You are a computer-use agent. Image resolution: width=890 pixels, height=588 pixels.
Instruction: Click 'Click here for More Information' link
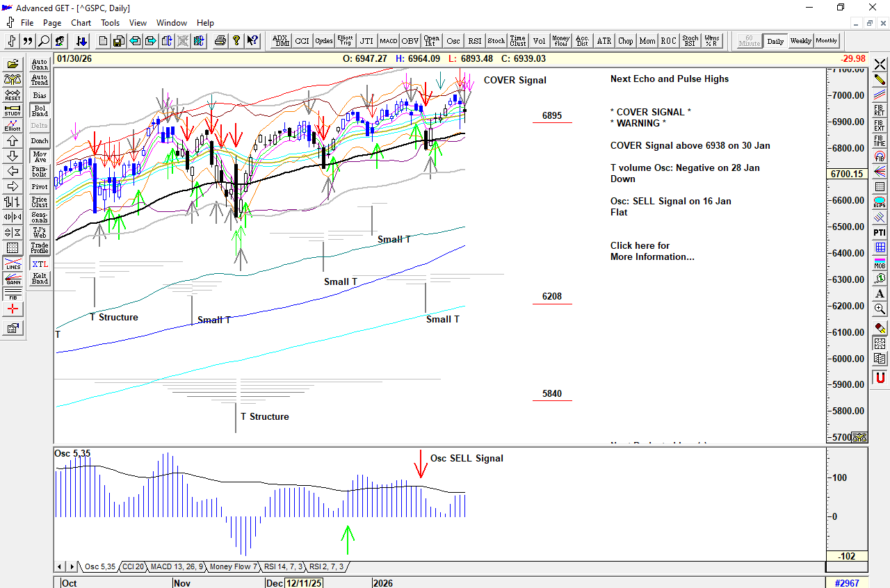pos(652,251)
